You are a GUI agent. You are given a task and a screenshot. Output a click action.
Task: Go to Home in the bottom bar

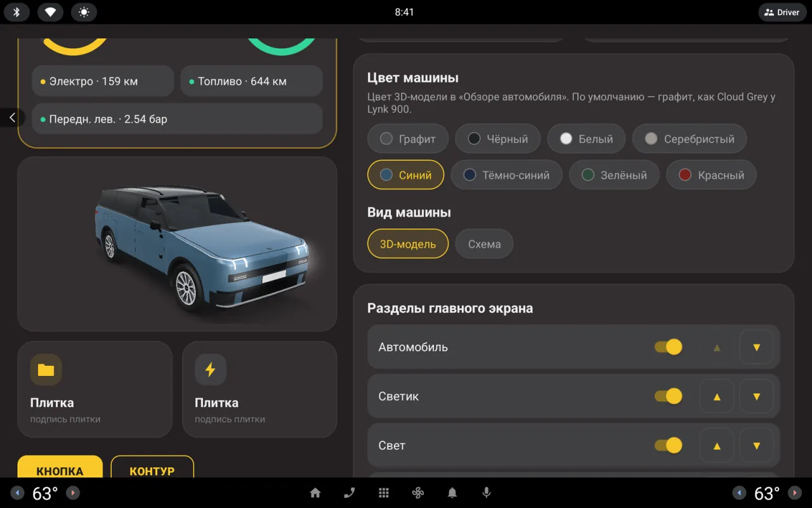[315, 493]
